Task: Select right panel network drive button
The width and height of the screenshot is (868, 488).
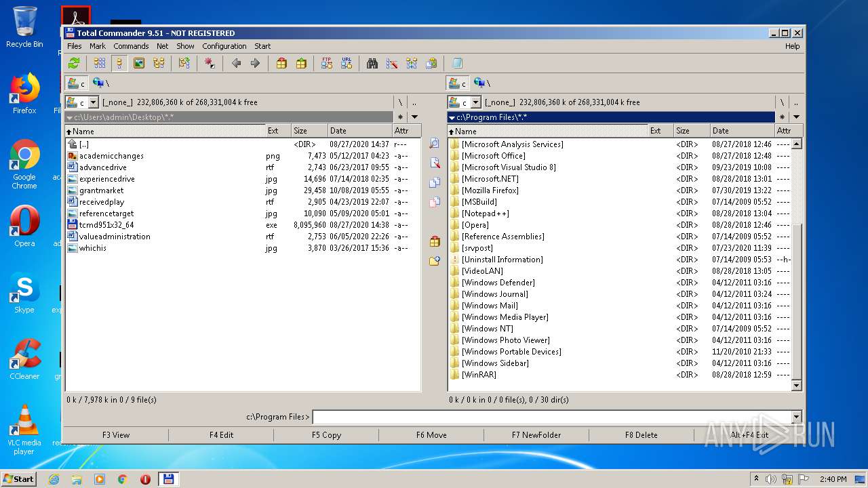Action: pos(481,83)
